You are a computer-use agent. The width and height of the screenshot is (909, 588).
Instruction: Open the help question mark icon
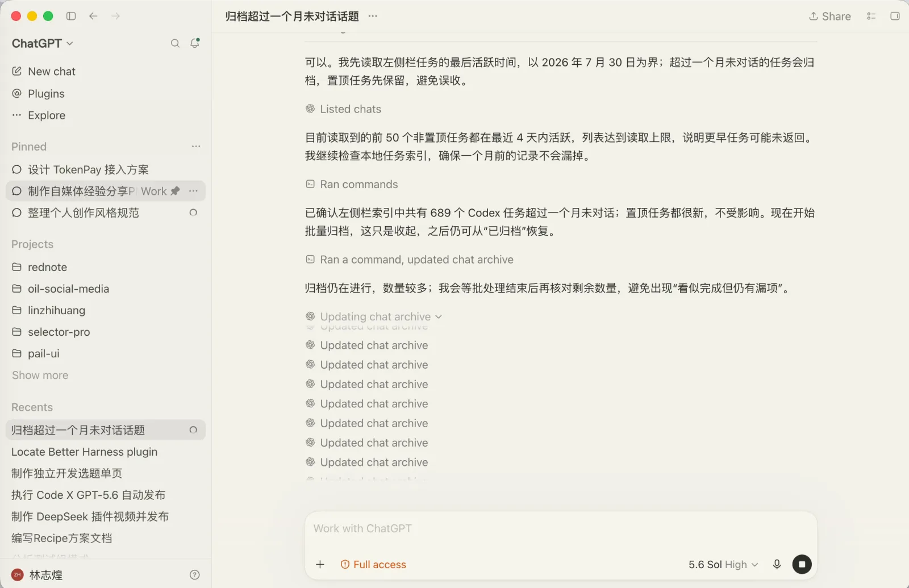pyautogui.click(x=195, y=574)
